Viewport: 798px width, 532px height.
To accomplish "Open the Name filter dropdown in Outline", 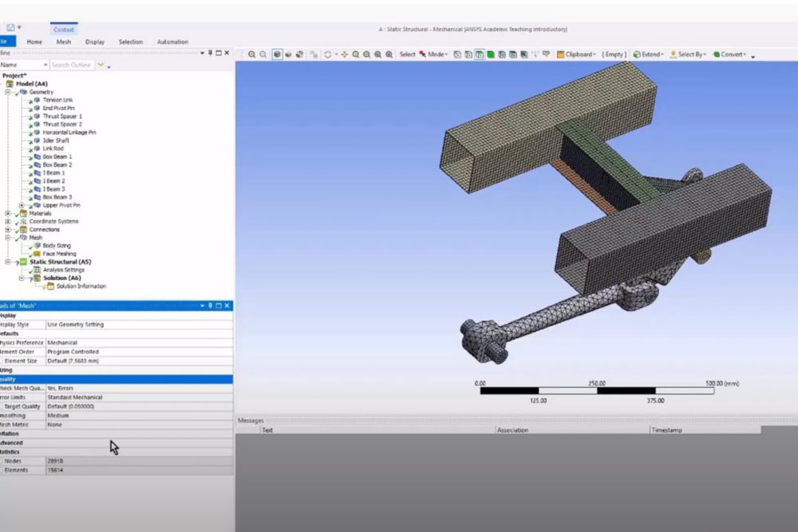I will [45, 65].
